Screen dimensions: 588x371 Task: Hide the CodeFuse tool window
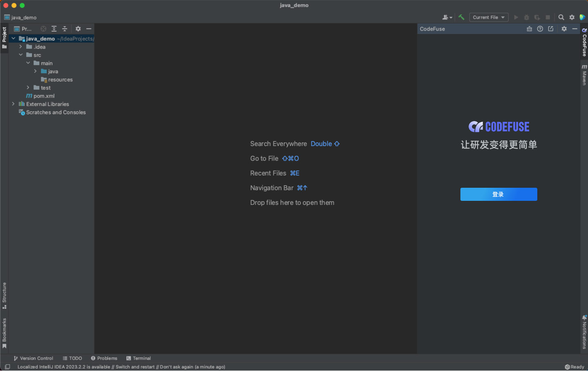pyautogui.click(x=575, y=29)
